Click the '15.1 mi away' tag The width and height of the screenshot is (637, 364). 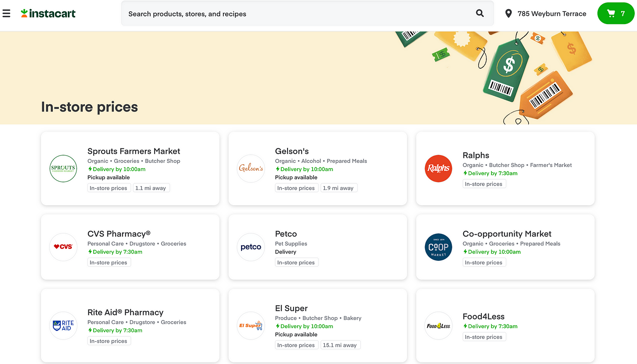coord(340,345)
